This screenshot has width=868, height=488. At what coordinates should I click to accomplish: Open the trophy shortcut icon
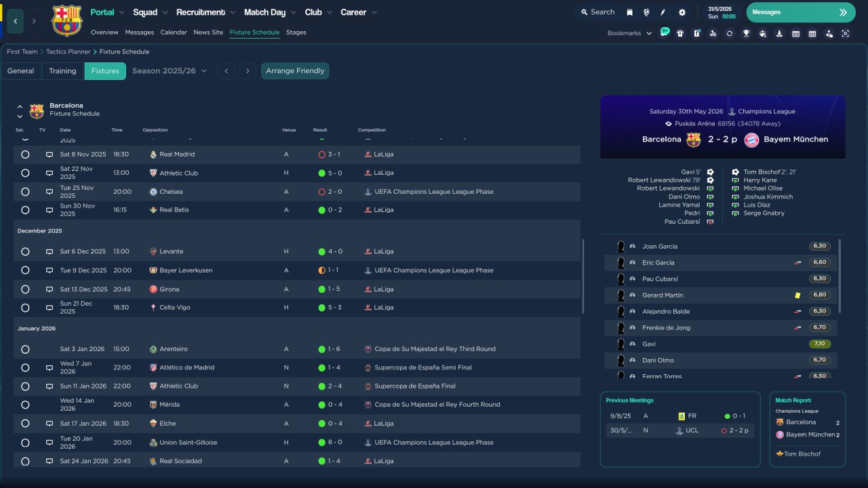click(746, 33)
